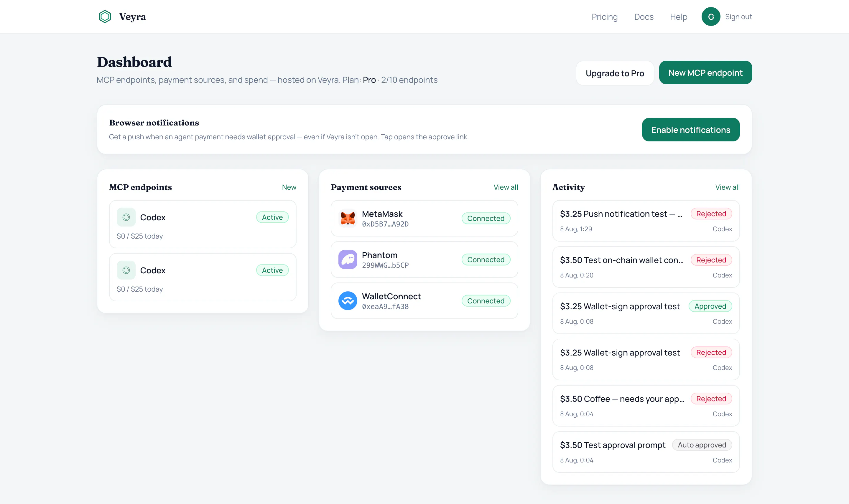This screenshot has height=504, width=849.
Task: Click the Dashboard heading
Action: click(x=134, y=62)
